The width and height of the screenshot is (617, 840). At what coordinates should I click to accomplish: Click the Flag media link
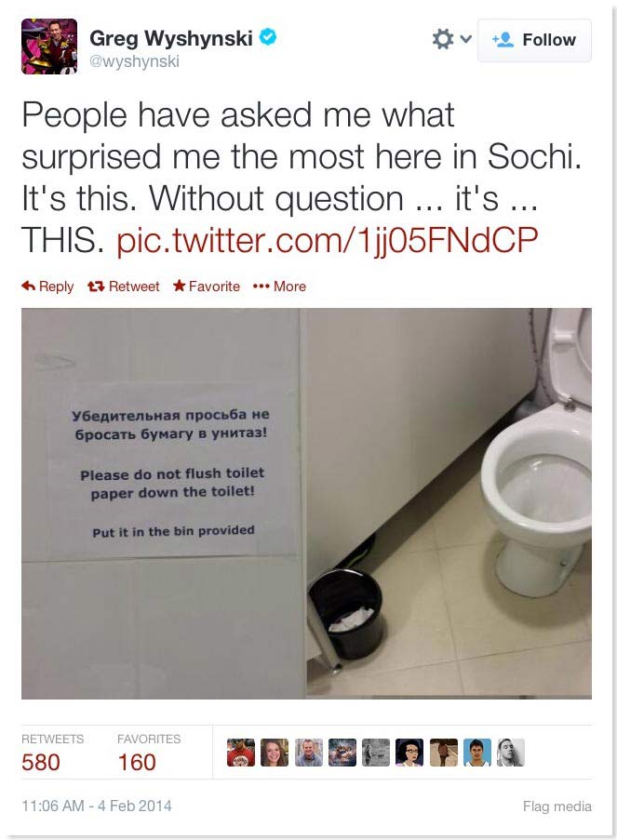click(557, 807)
